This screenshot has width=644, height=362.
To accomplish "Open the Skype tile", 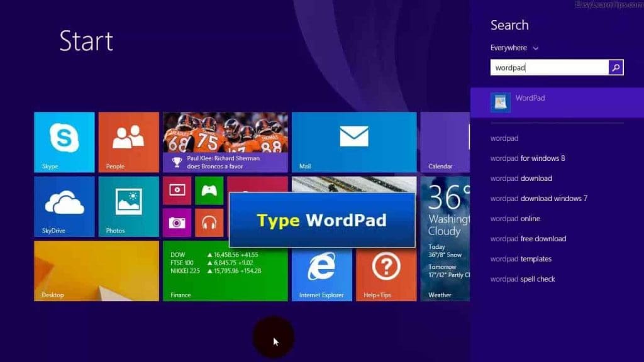I will (x=64, y=141).
